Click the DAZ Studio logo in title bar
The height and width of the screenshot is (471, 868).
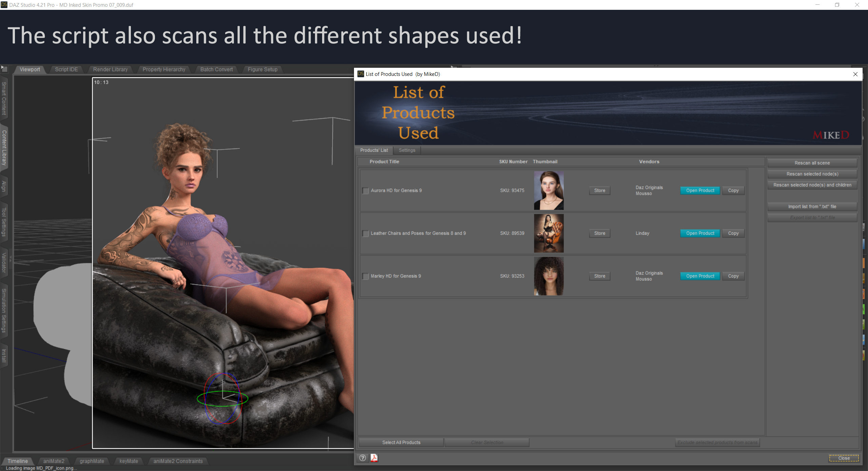(x=4, y=5)
